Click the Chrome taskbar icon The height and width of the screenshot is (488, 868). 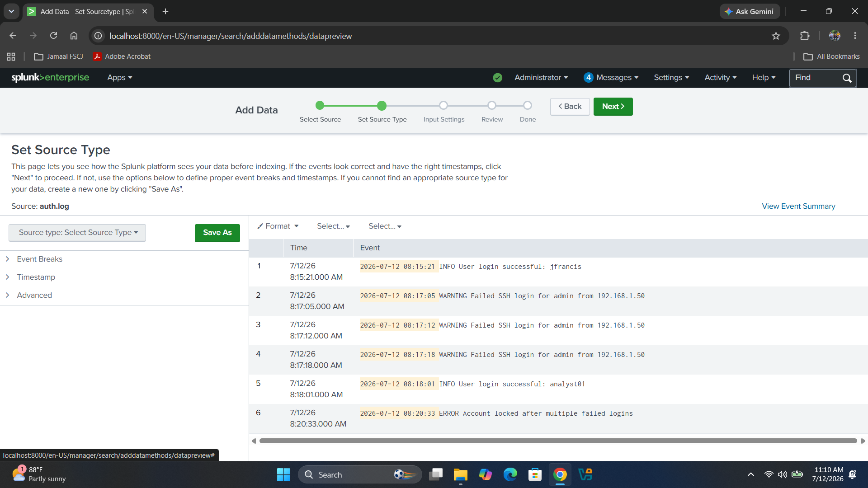click(x=560, y=474)
